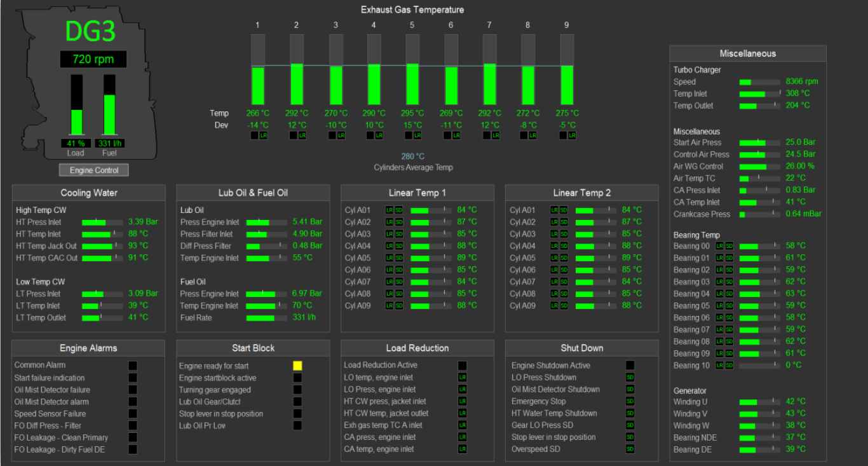Image resolution: width=868 pixels, height=466 pixels.
Task: Click SD indicator for LO Press Shutdown
Action: click(x=630, y=378)
